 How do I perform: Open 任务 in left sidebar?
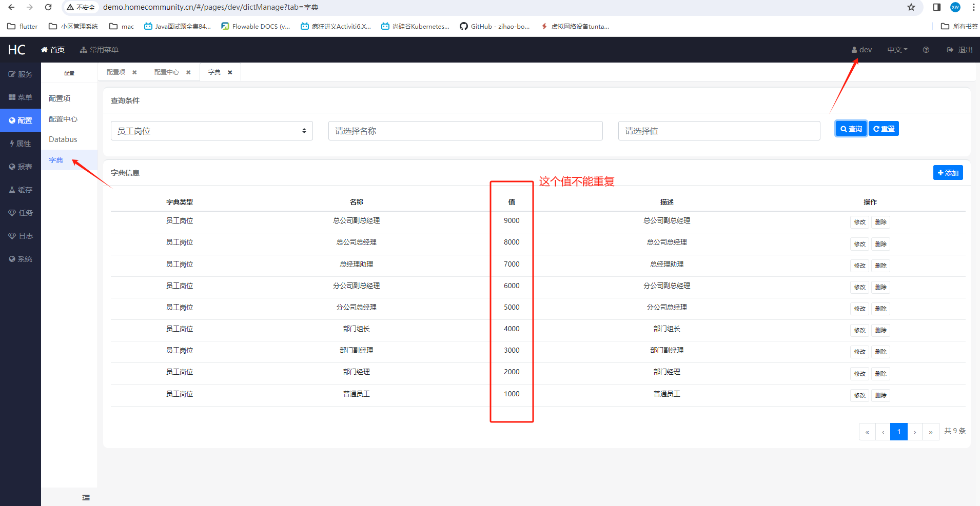pyautogui.click(x=21, y=213)
